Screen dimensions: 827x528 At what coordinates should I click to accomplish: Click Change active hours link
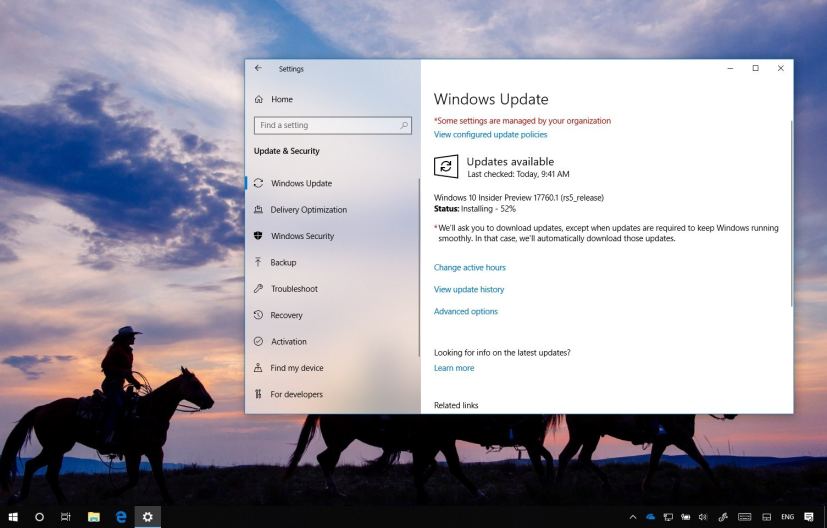(x=469, y=267)
